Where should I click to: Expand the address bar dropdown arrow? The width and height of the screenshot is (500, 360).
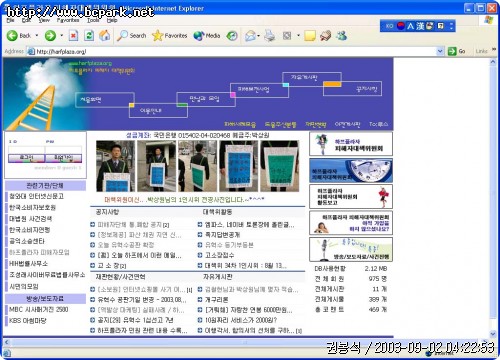pyautogui.click(x=440, y=51)
